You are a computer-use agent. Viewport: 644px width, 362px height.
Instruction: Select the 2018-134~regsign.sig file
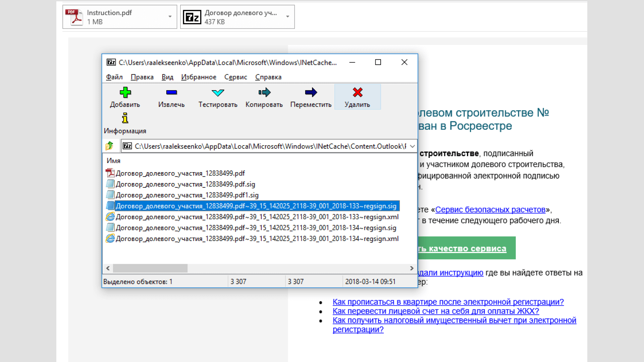256,228
